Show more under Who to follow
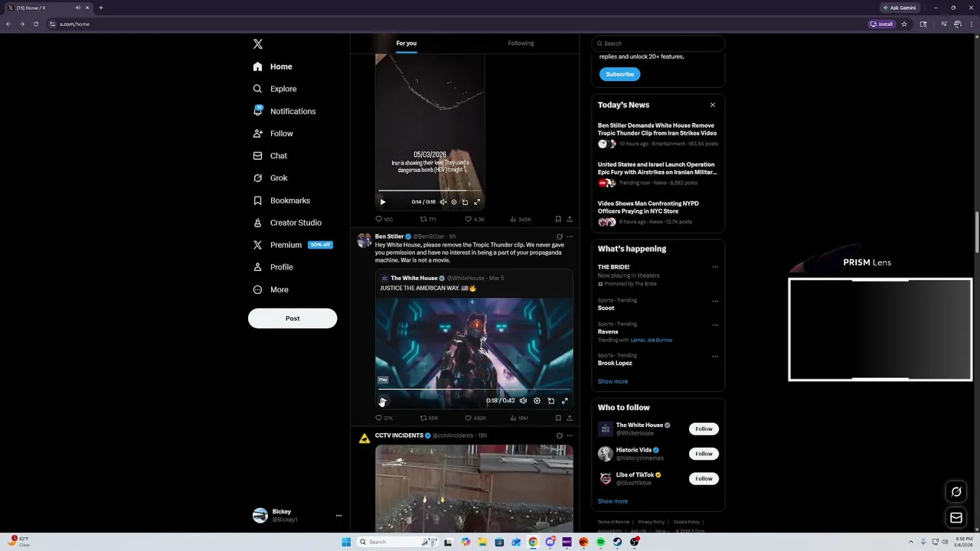This screenshot has height=551, width=980. coord(612,501)
